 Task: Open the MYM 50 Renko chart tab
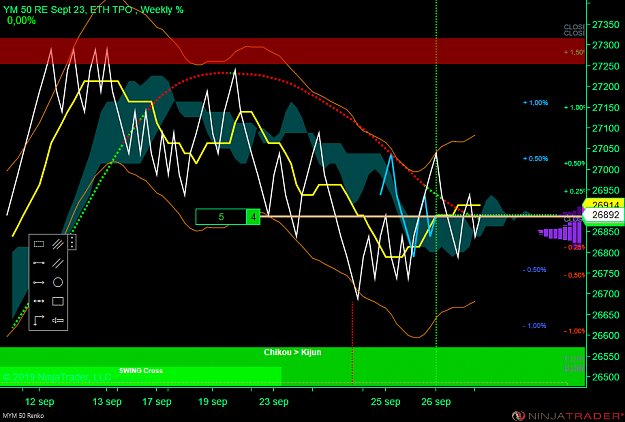point(22,416)
